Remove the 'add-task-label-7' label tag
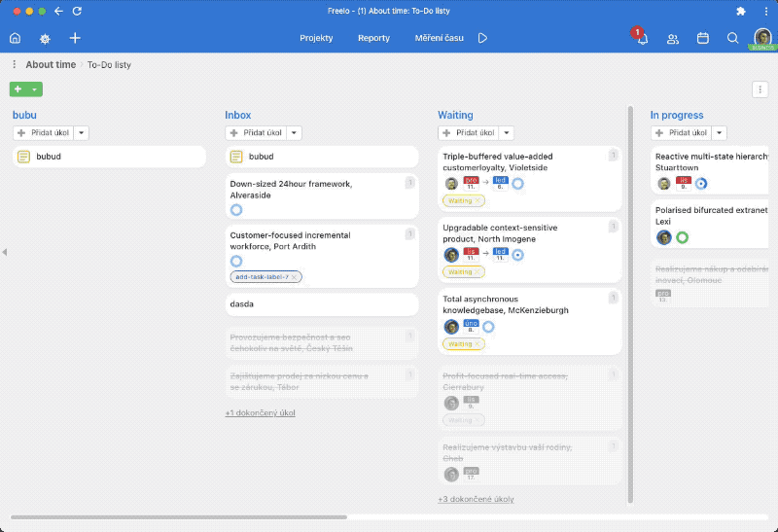The height and width of the screenshot is (532, 778). click(296, 277)
